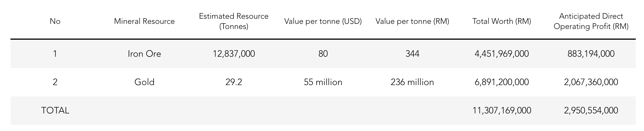The image size is (644, 131).
Task: Click the 'Iron Ore' cell
Action: (144, 54)
